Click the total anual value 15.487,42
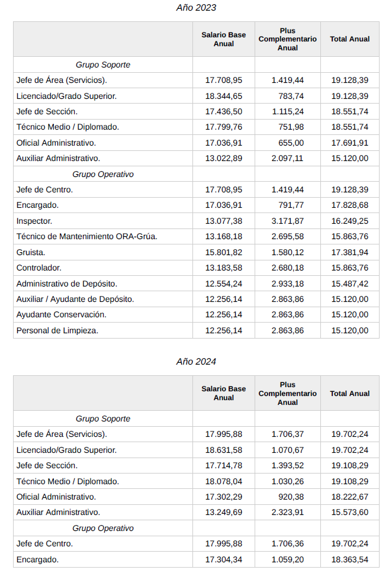392x570 pixels. pos(350,284)
